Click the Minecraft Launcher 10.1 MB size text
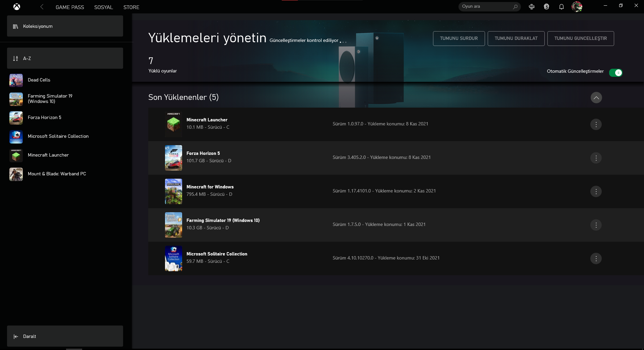The width and height of the screenshot is (644, 350). (x=208, y=127)
